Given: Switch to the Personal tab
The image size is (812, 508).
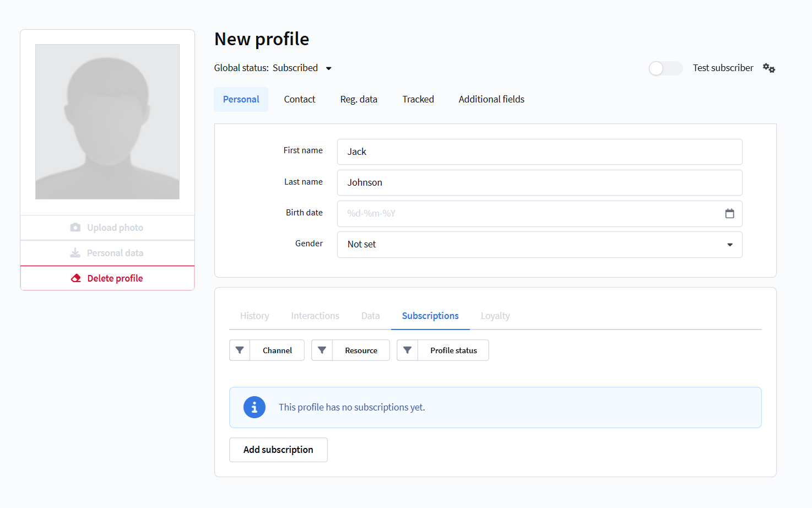Looking at the screenshot, I should click(x=241, y=99).
